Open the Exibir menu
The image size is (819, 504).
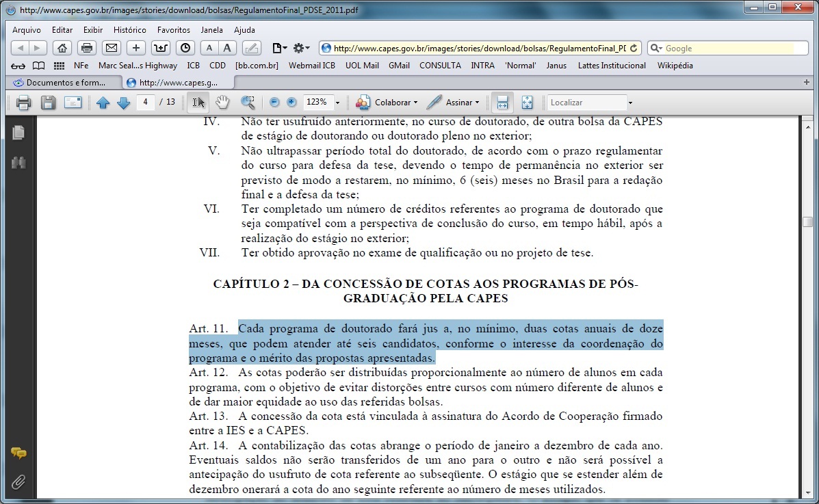pyautogui.click(x=93, y=30)
